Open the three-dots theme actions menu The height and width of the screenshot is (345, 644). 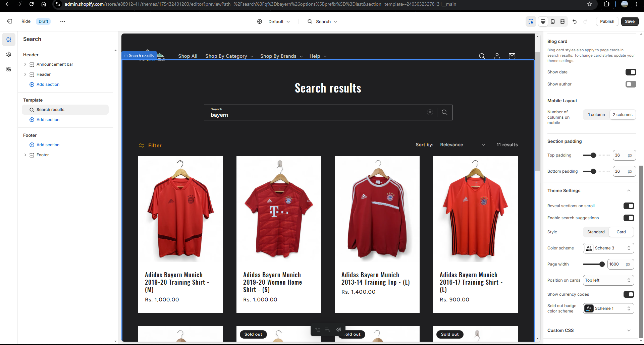(x=63, y=21)
